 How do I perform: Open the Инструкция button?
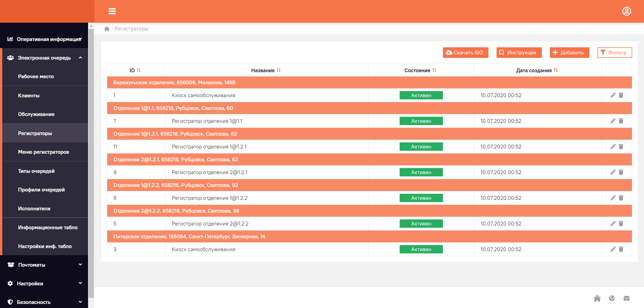tap(519, 53)
